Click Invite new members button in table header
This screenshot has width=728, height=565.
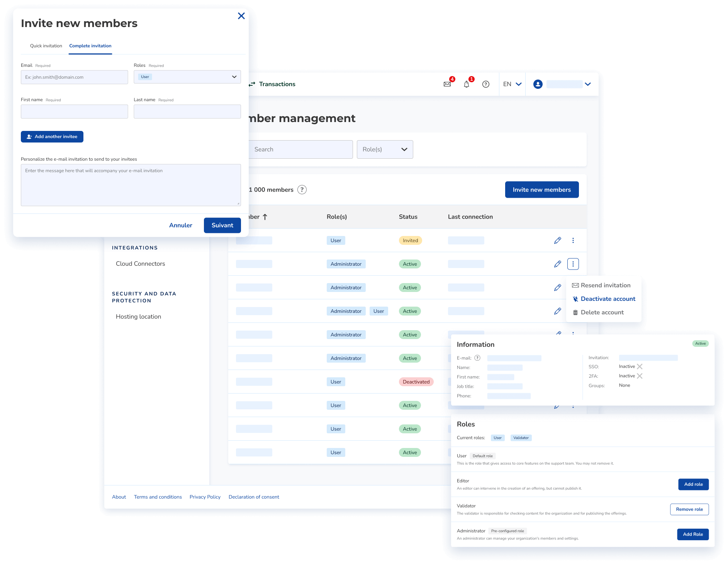(x=542, y=190)
